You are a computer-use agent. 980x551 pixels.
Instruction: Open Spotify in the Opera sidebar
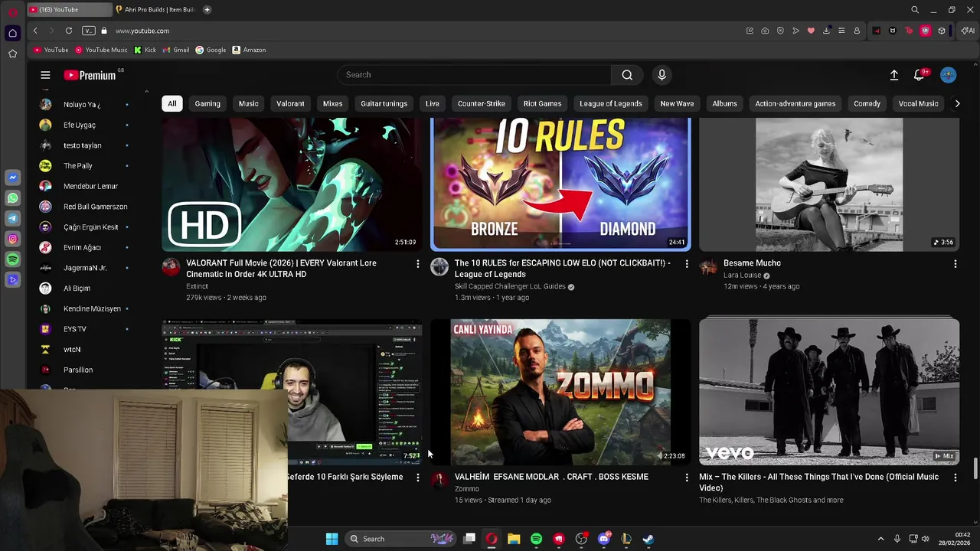tap(12, 260)
